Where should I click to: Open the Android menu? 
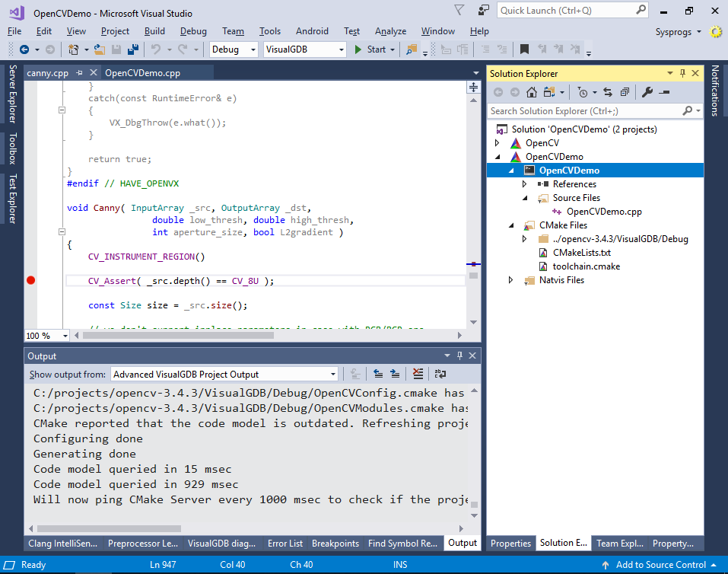312,31
